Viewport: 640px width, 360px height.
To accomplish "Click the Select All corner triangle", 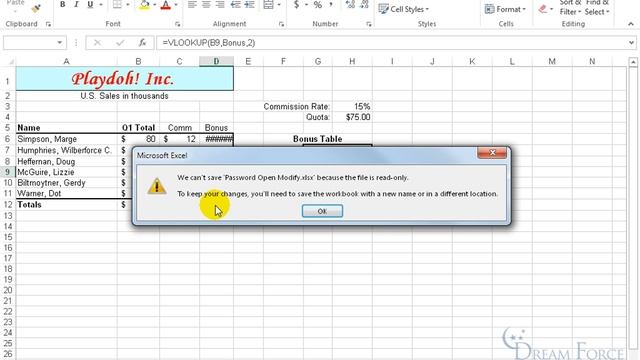I will pyautogui.click(x=11, y=62).
